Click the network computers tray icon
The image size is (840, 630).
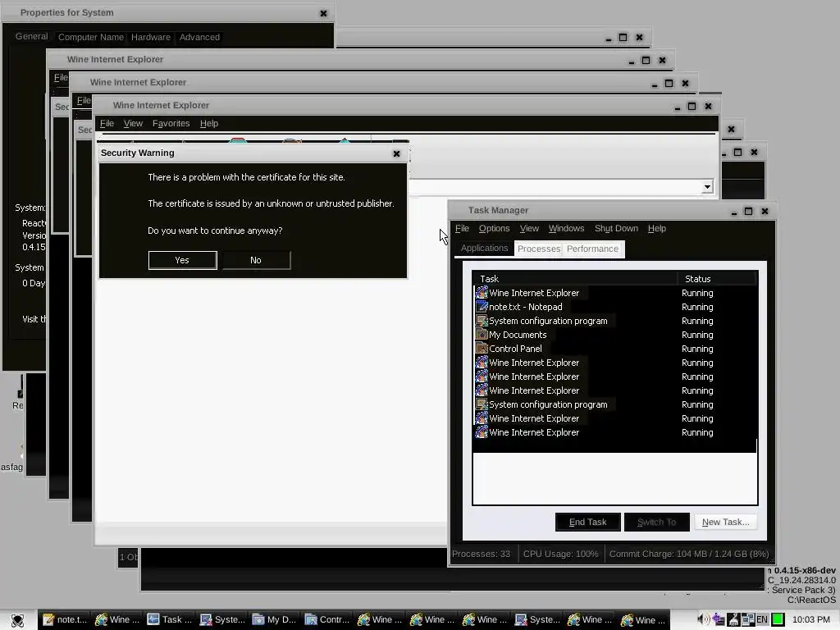(748, 620)
